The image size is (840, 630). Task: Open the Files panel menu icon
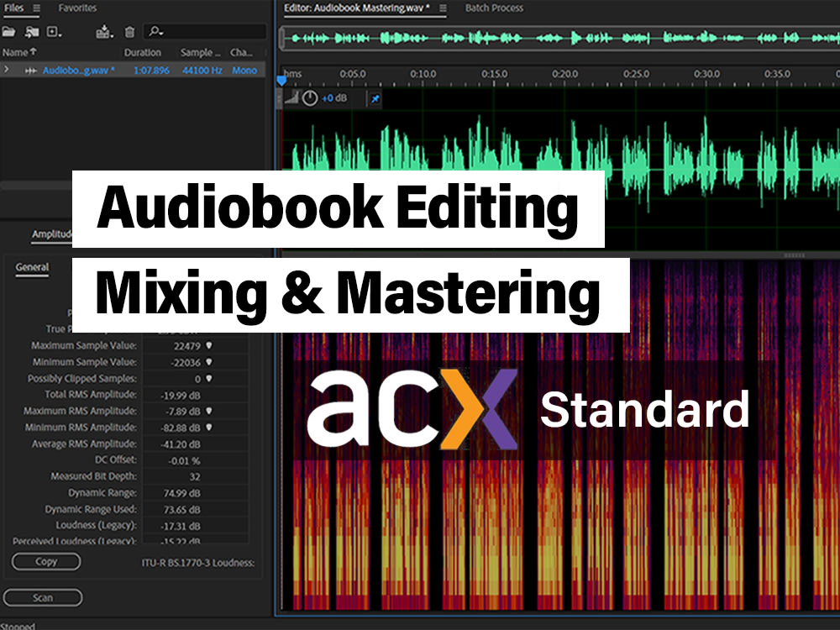coord(36,8)
